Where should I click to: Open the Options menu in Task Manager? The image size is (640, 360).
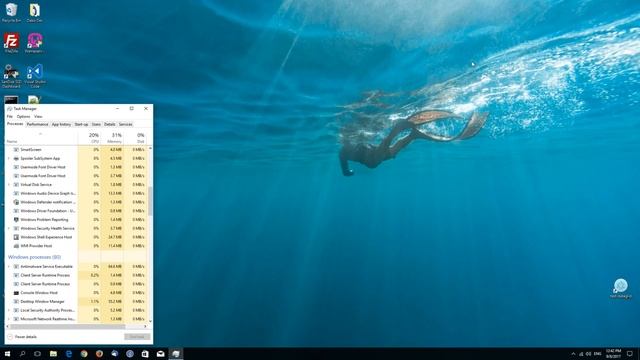coord(23,117)
